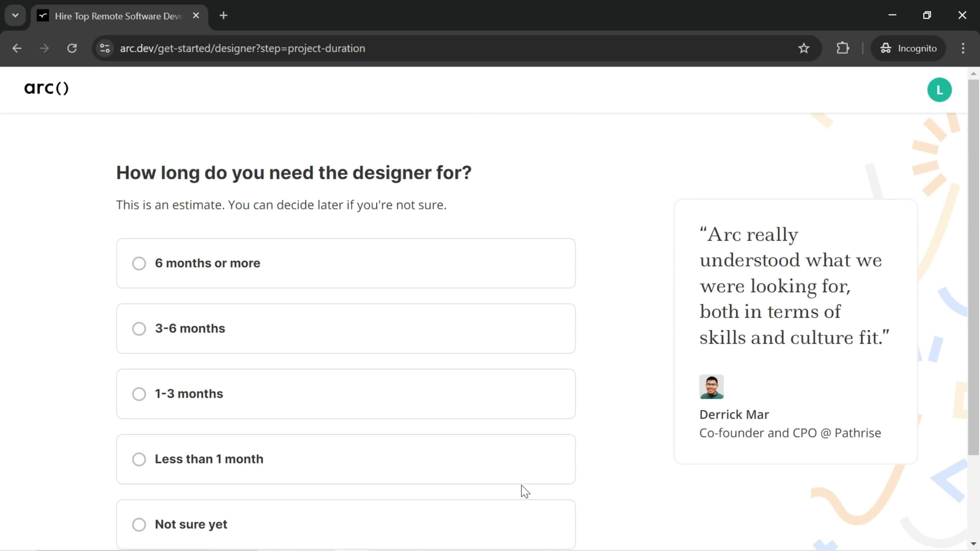Viewport: 980px width, 551px height.
Task: Click the browser extensions puzzle icon
Action: 843,48
